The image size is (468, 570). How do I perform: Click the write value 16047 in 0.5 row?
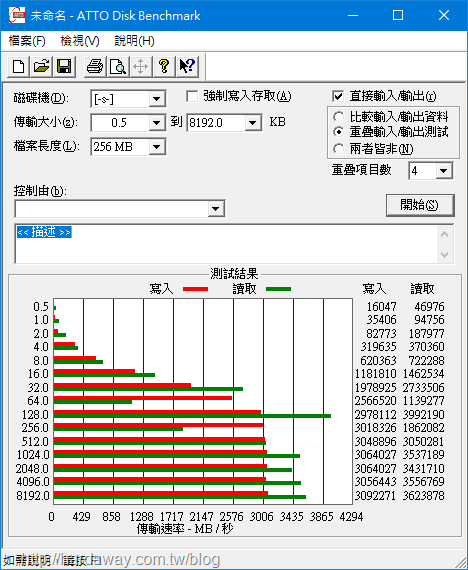click(x=381, y=306)
